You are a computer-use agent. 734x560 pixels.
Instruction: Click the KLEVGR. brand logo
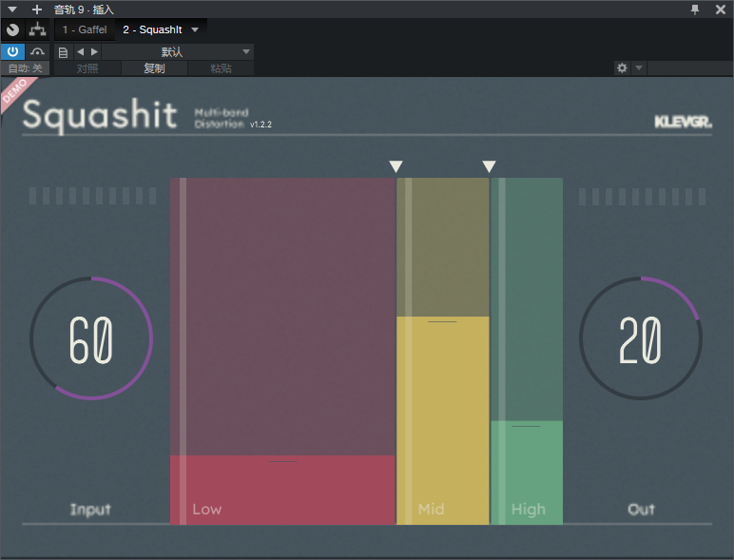coord(683,123)
